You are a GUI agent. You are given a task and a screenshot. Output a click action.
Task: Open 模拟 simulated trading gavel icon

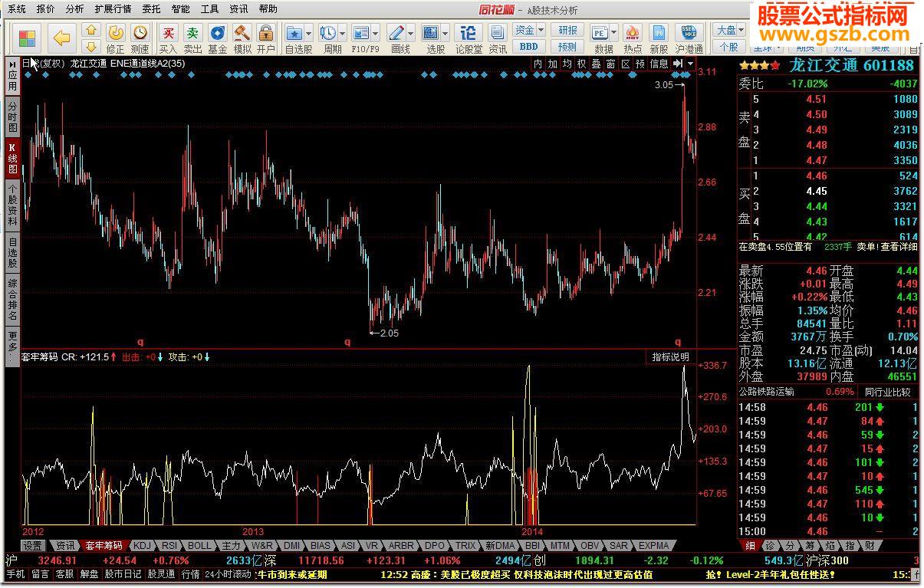tap(242, 38)
